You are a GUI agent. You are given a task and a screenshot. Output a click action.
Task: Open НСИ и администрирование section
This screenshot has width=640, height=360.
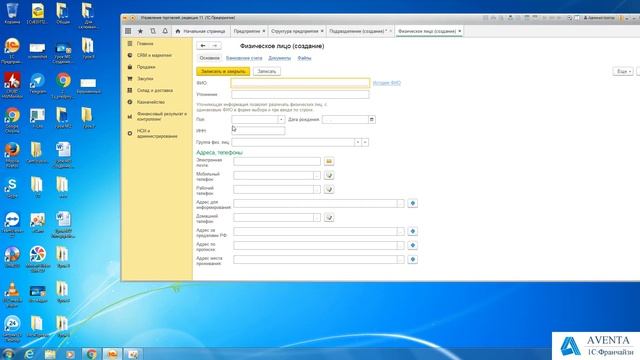tap(157, 133)
